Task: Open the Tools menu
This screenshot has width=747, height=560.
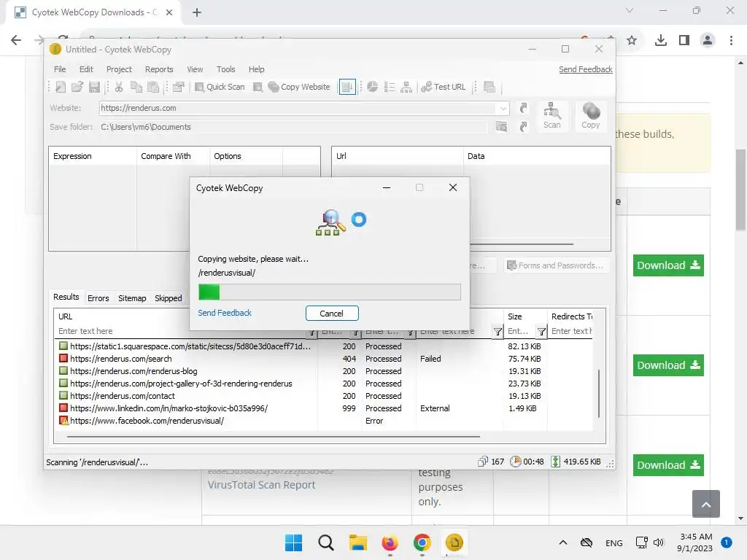Action: point(226,69)
